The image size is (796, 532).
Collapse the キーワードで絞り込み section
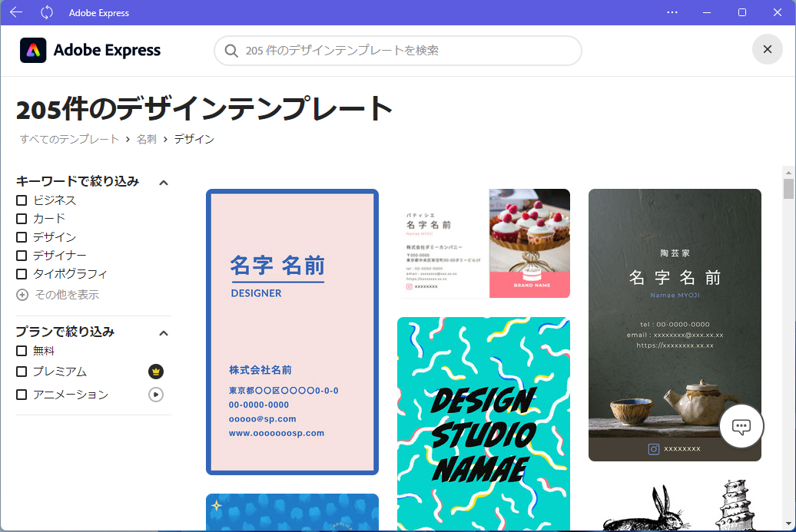164,183
